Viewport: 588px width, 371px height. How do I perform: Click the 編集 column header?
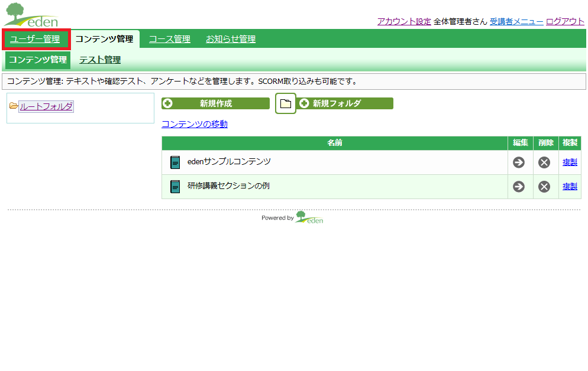click(521, 142)
